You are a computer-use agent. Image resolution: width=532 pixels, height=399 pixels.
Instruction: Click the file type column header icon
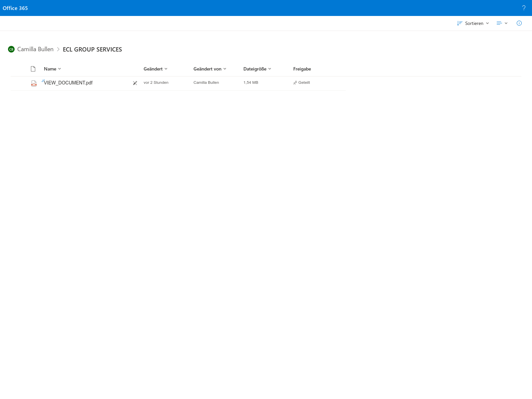pos(33,69)
